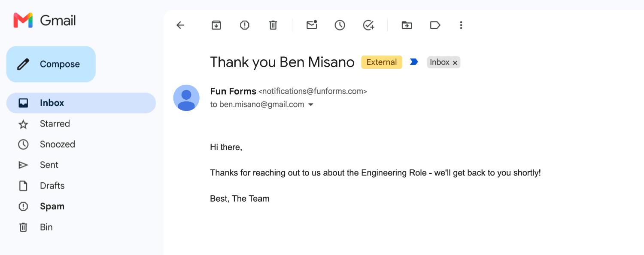The image size is (644, 255).
Task: Open the Labels tag icon
Action: 435,25
